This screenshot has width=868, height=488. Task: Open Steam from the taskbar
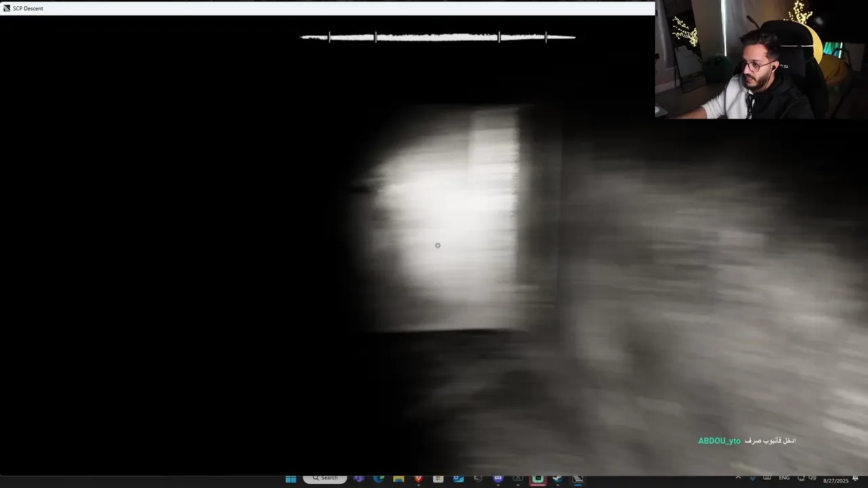(x=557, y=479)
